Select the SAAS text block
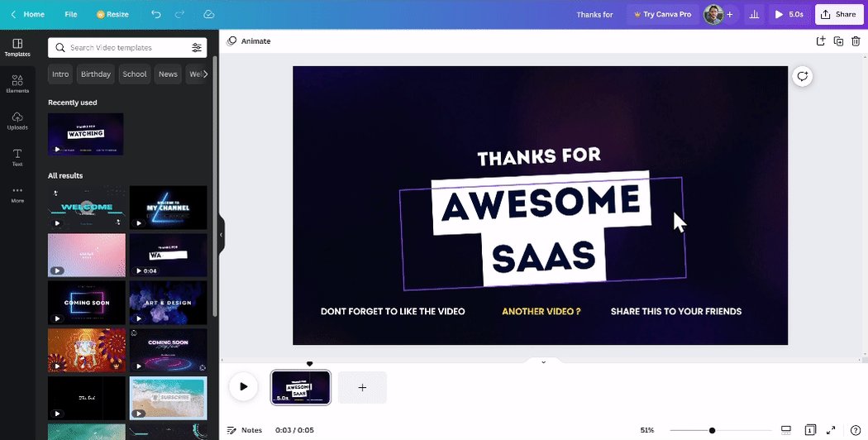 pos(544,256)
